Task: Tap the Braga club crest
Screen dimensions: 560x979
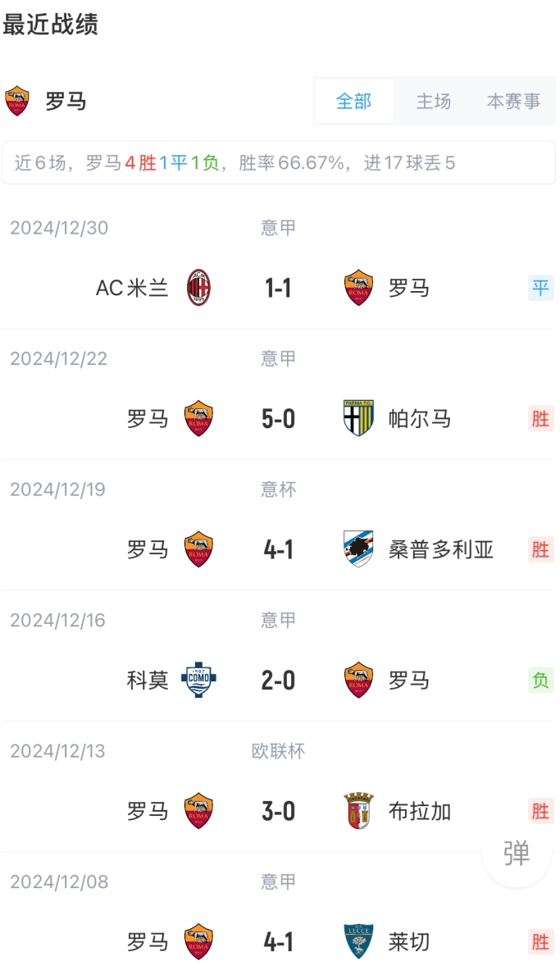Action: [358, 811]
